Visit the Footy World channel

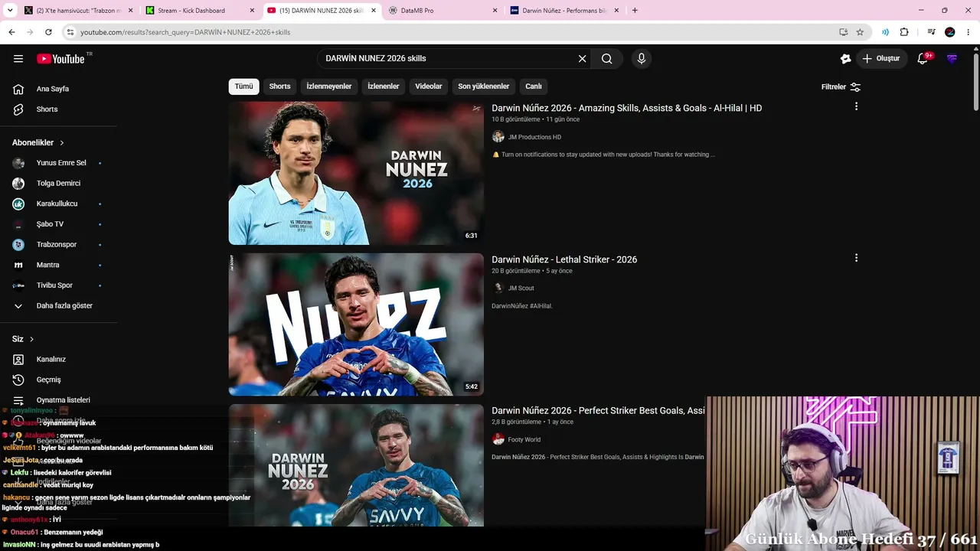[x=524, y=440]
